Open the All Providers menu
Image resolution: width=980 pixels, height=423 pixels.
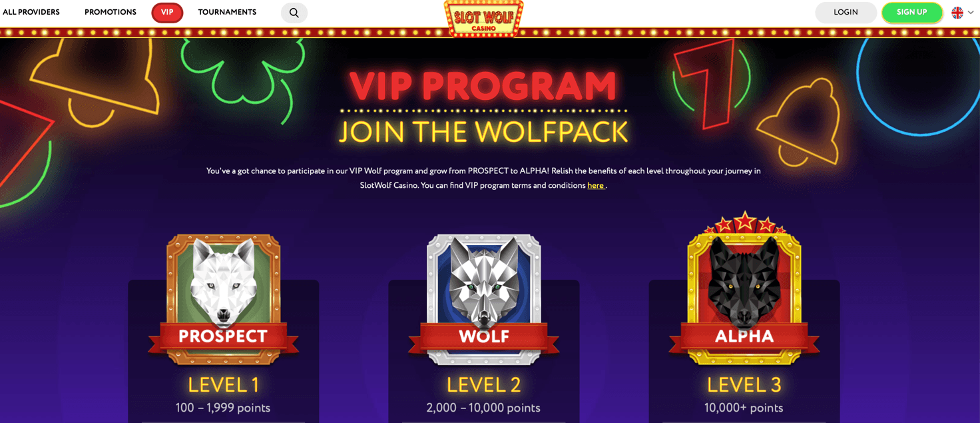(31, 12)
